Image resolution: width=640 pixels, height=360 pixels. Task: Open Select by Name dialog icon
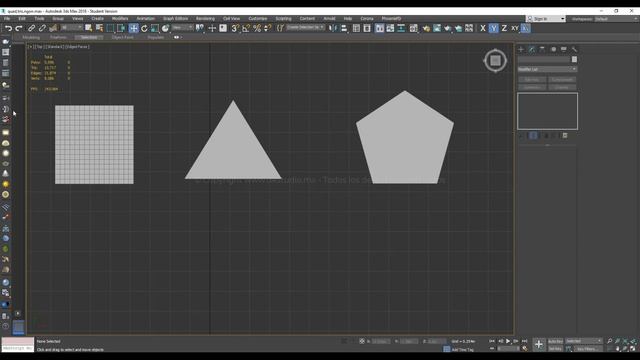[x=99, y=28]
